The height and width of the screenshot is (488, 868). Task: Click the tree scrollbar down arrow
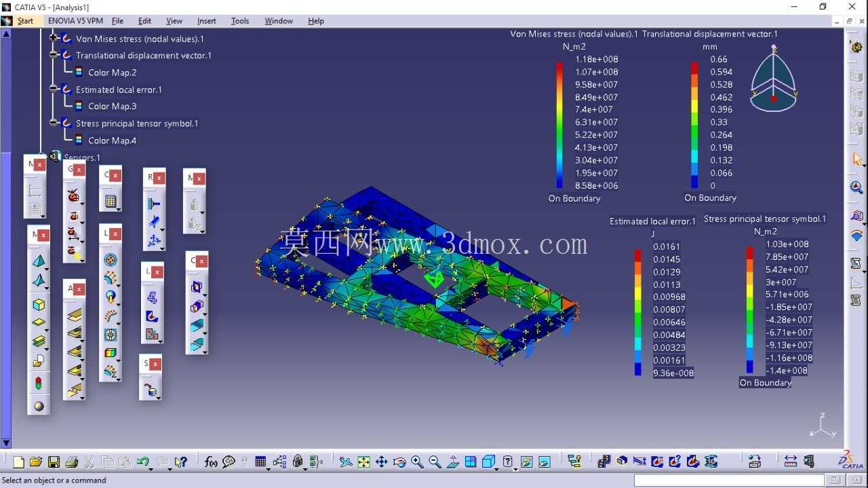[x=6, y=443]
